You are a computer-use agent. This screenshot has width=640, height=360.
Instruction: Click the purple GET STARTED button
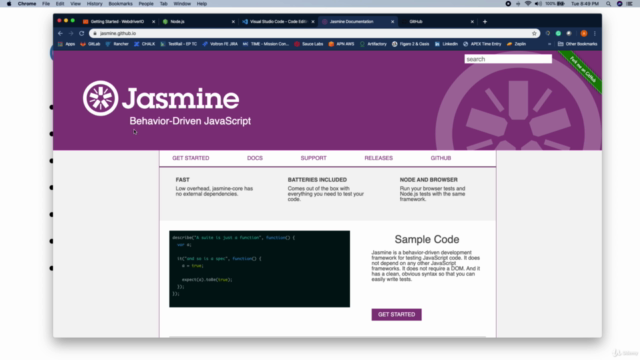point(396,314)
